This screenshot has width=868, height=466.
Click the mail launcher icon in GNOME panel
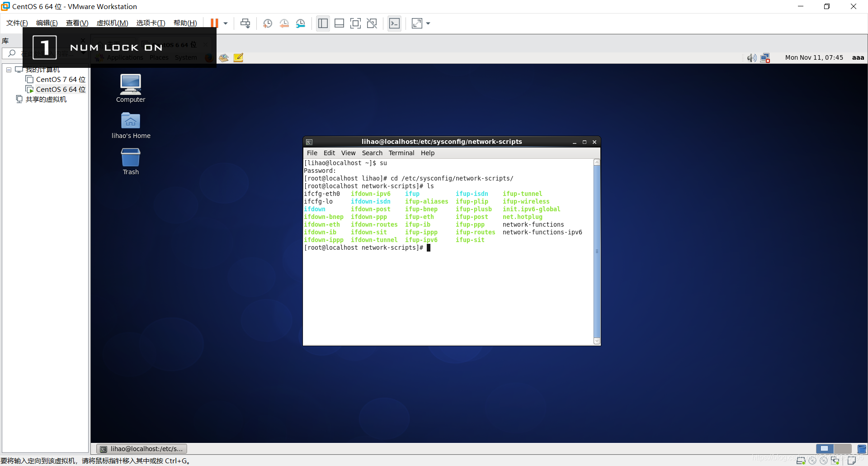[x=224, y=57]
